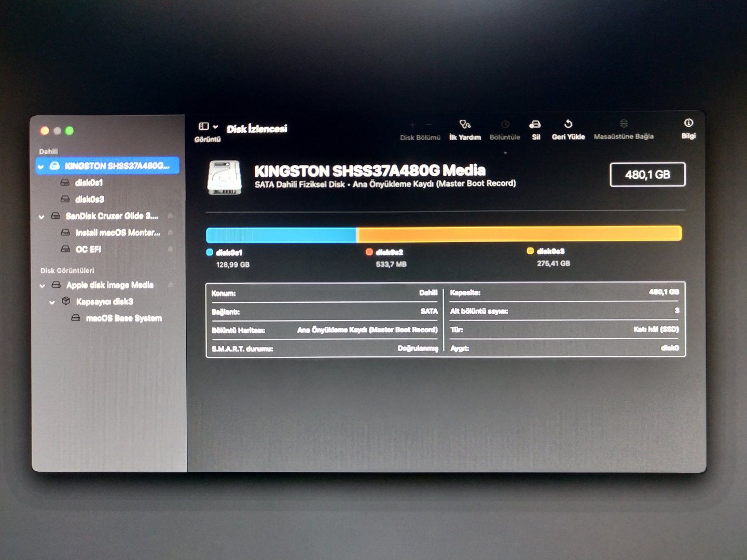Select the KINGSTON SHSS37A480G disk in sidebar
The width and height of the screenshot is (747, 560).
(108, 166)
